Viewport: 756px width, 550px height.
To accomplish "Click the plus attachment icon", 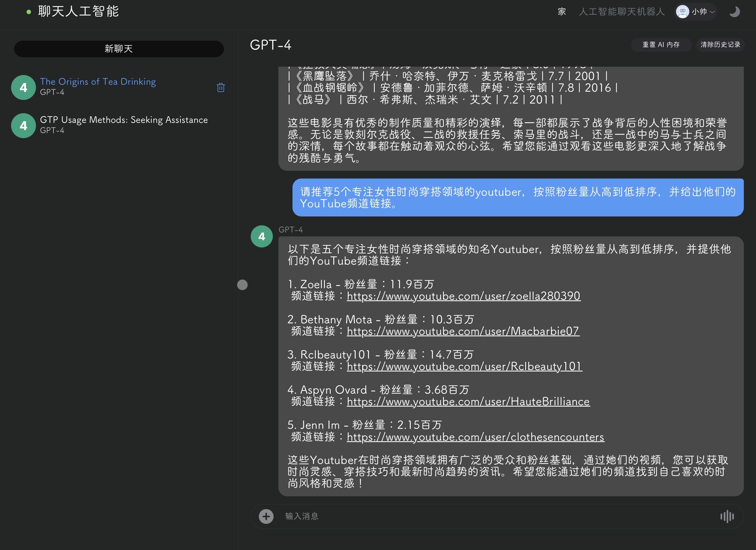I will coord(266,516).
